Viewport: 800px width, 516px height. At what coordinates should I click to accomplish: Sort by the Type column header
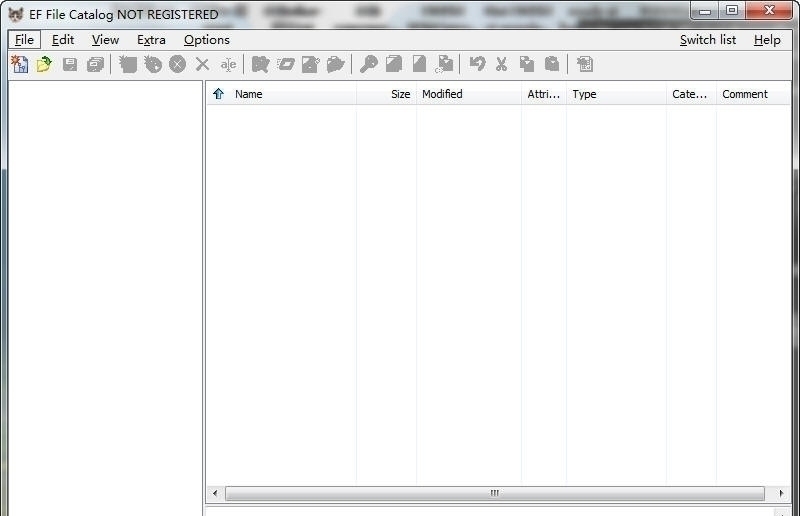[x=616, y=94]
